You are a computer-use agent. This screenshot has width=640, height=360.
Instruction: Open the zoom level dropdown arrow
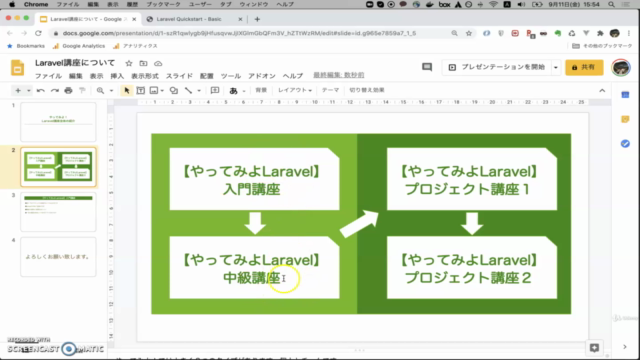click(111, 91)
